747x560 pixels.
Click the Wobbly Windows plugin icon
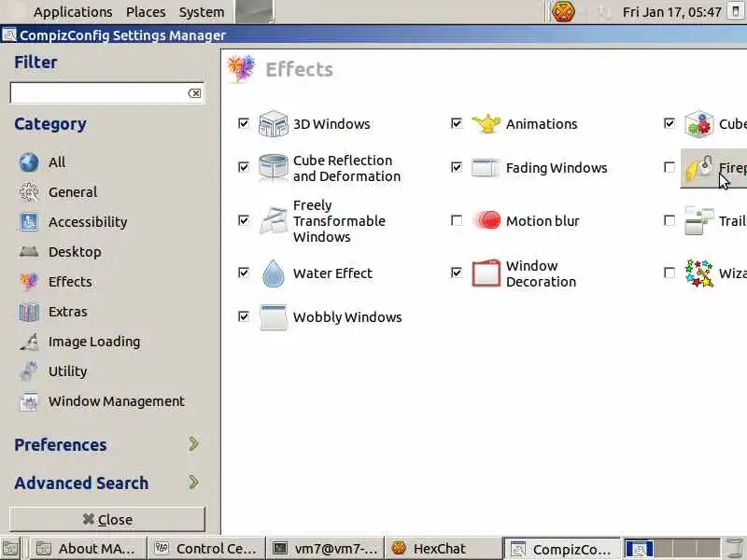coord(273,317)
